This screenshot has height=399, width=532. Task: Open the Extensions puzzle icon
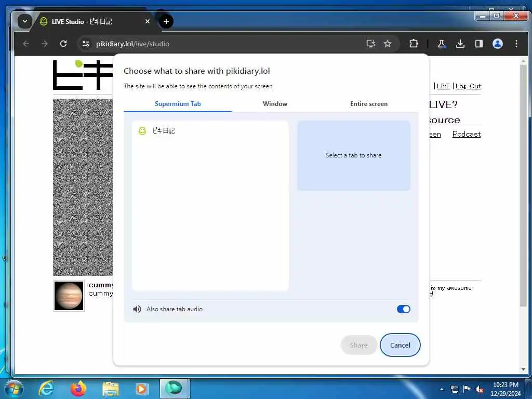(414, 44)
